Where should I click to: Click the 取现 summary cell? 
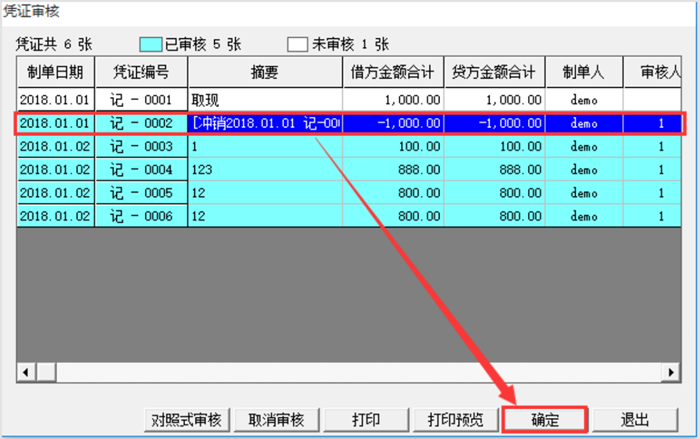click(x=265, y=100)
